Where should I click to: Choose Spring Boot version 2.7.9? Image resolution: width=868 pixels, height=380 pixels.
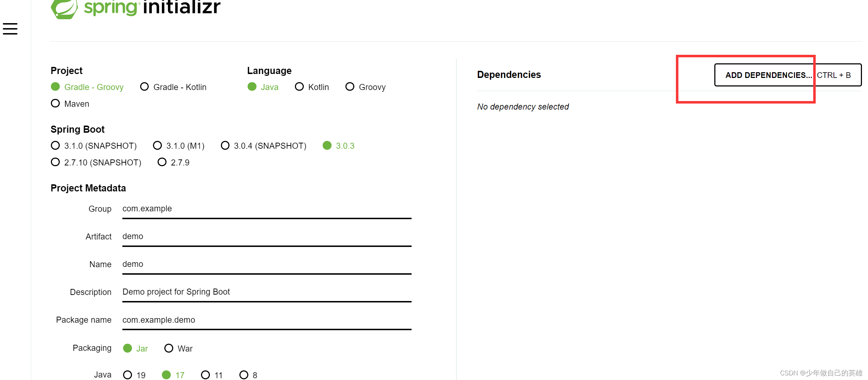click(x=174, y=163)
